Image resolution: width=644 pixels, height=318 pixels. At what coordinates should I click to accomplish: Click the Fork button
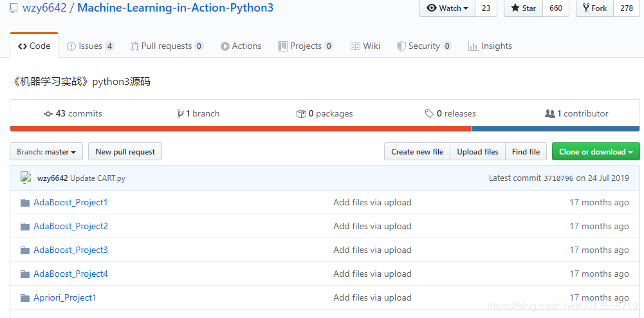click(x=594, y=8)
